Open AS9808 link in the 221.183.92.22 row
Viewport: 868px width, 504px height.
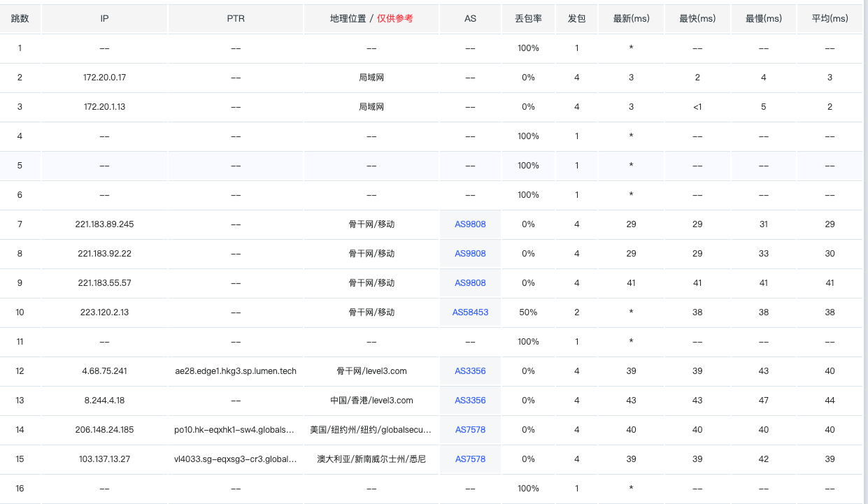pos(470,254)
